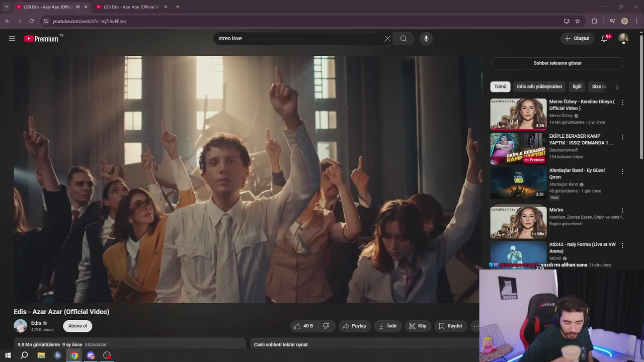Go to YouTube Premium home logo
The image size is (644, 362).
41,39
